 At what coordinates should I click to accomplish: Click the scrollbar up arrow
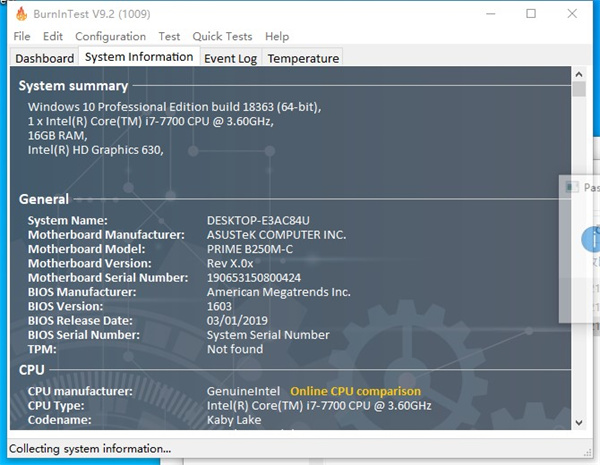click(579, 74)
